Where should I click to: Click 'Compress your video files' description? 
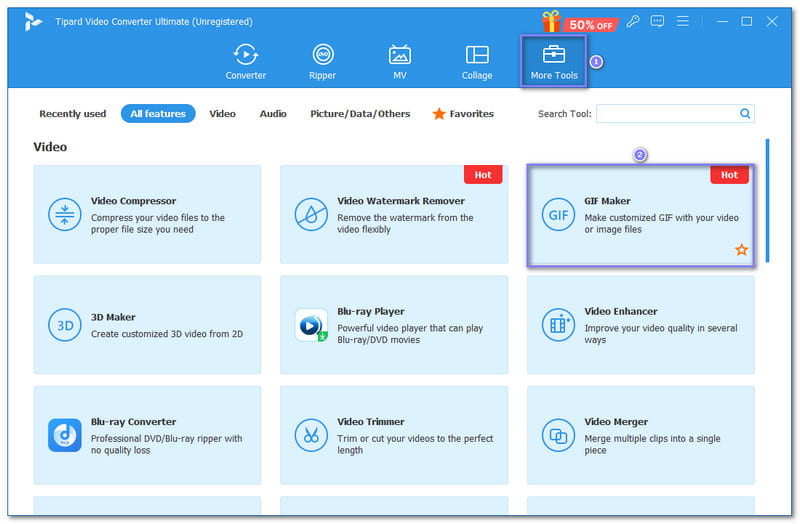point(158,223)
